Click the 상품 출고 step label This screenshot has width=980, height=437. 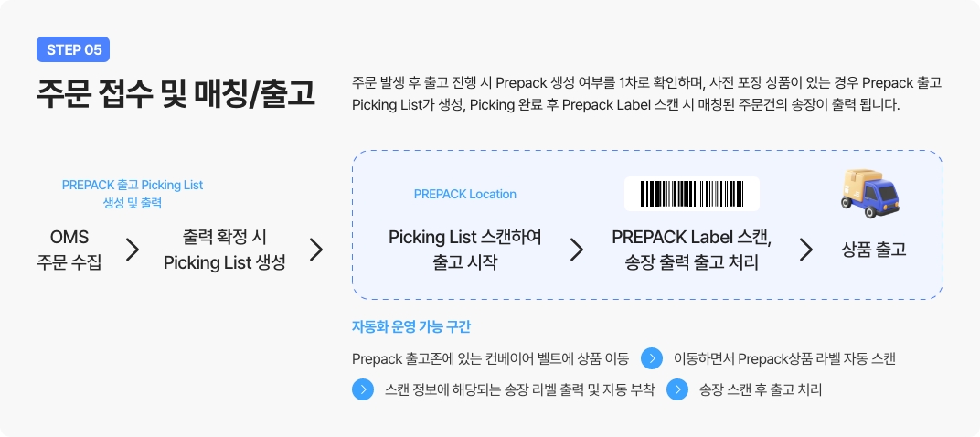tap(873, 250)
